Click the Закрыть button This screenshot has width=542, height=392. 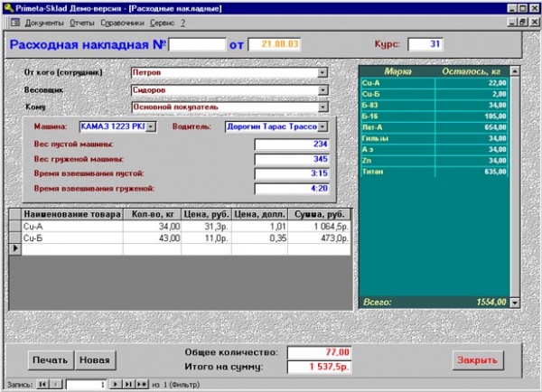pyautogui.click(x=477, y=360)
